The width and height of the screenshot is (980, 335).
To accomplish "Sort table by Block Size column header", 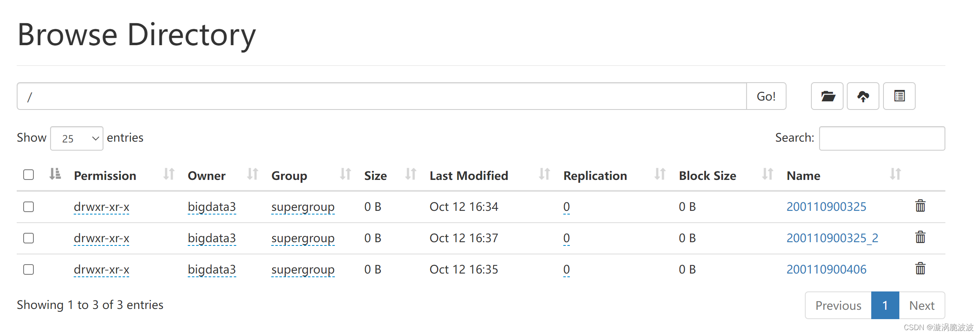I will tap(708, 176).
